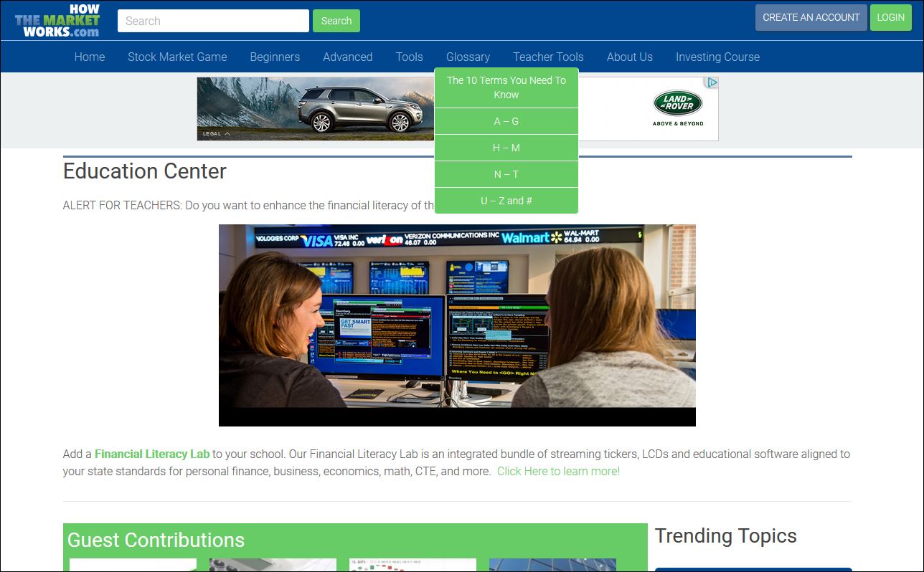This screenshot has height=572, width=924.
Task: Click the Land Rover logo in the ad
Action: pos(677,103)
